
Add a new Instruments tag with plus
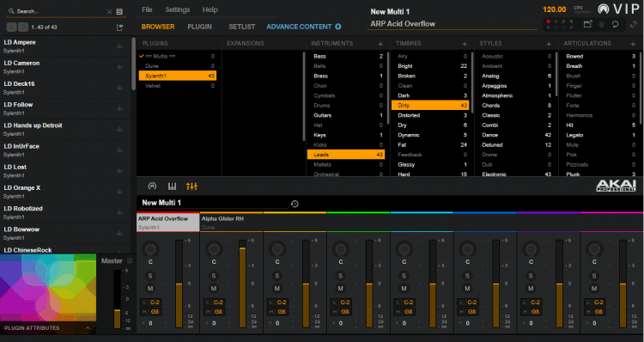tap(380, 44)
